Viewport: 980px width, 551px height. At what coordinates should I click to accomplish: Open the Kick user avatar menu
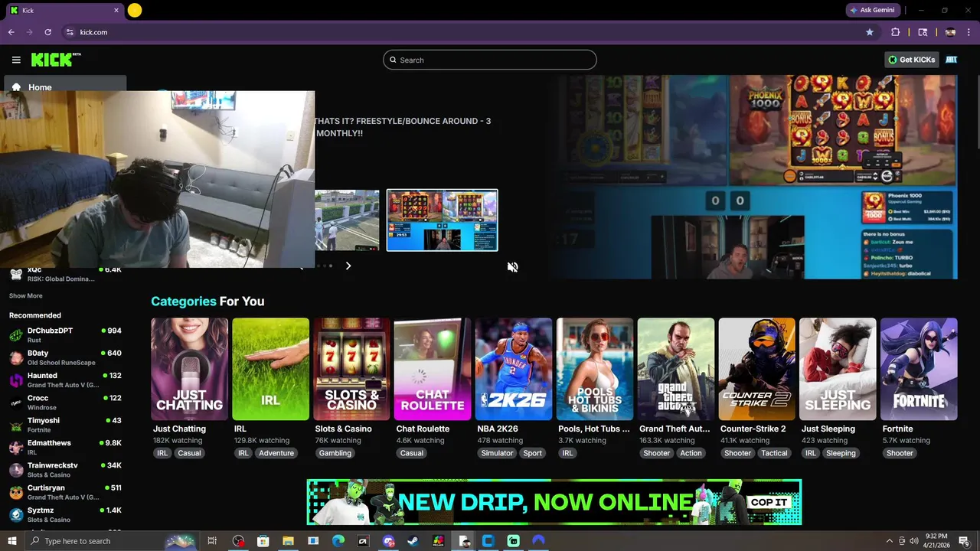(952, 60)
